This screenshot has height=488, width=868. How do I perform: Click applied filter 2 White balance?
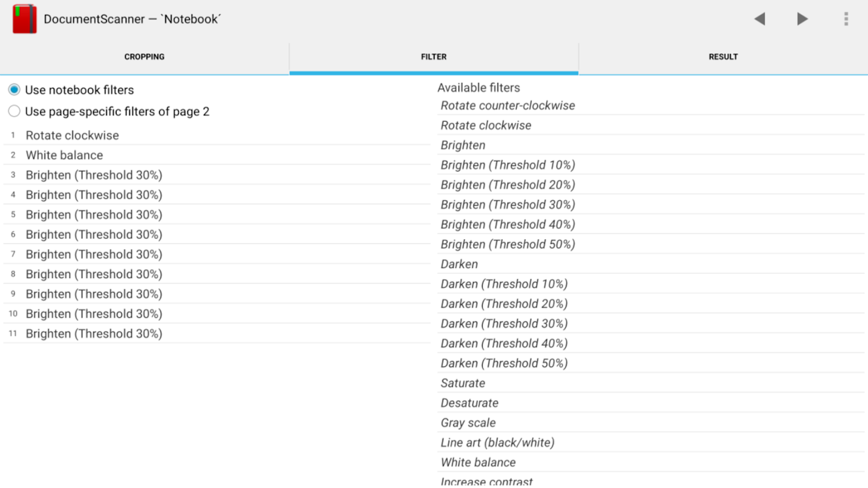(x=64, y=156)
